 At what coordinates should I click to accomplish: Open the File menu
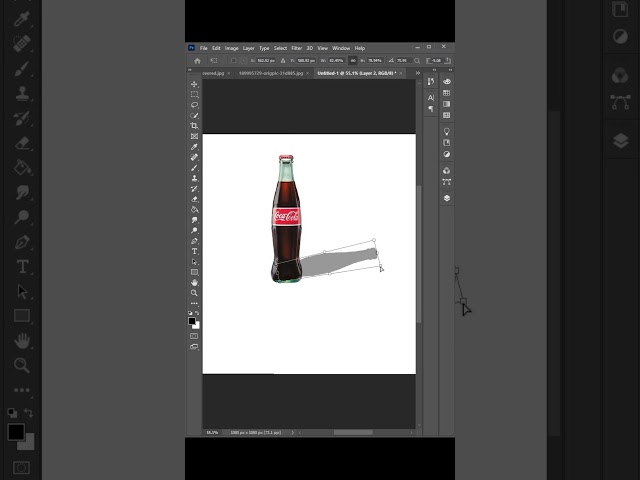(203, 48)
